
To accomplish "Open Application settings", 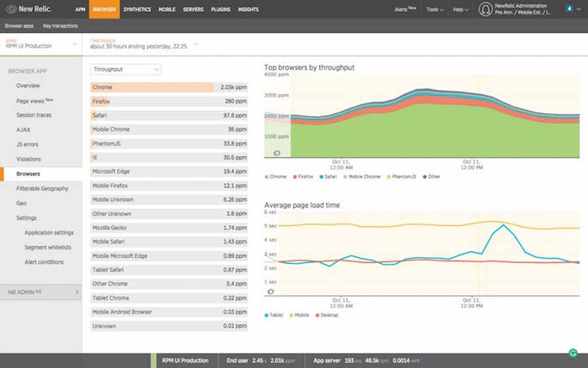I will click(x=49, y=233).
